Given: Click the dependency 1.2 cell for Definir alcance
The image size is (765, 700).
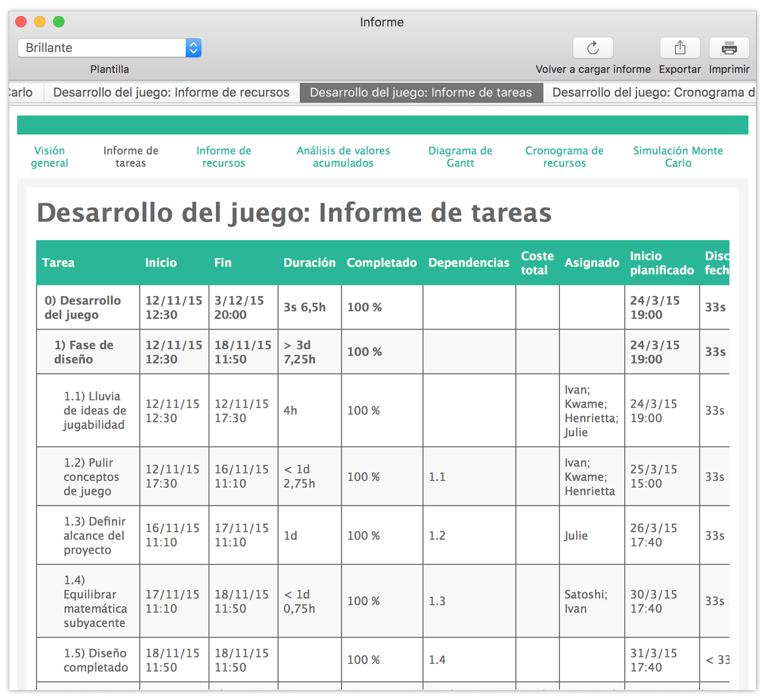Looking at the screenshot, I should point(437,536).
